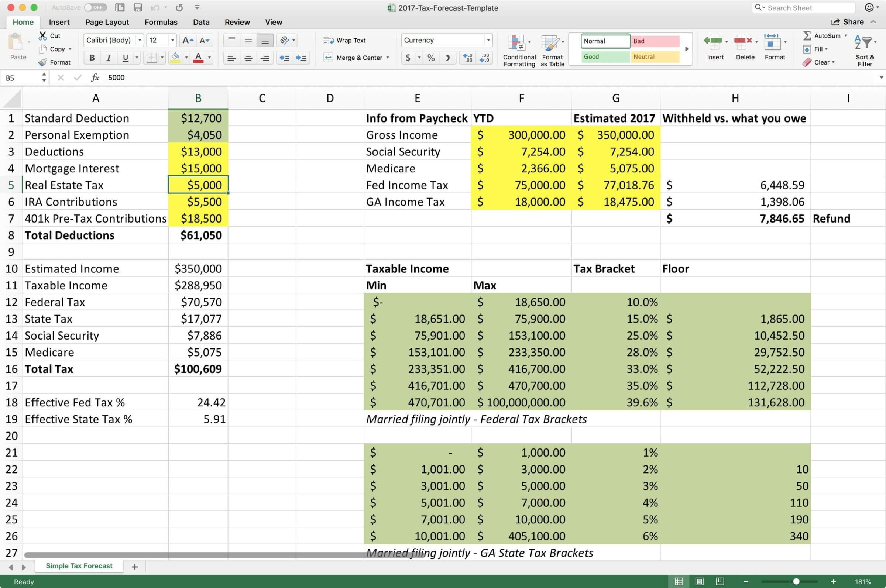Click cell B5 input field

tap(198, 185)
